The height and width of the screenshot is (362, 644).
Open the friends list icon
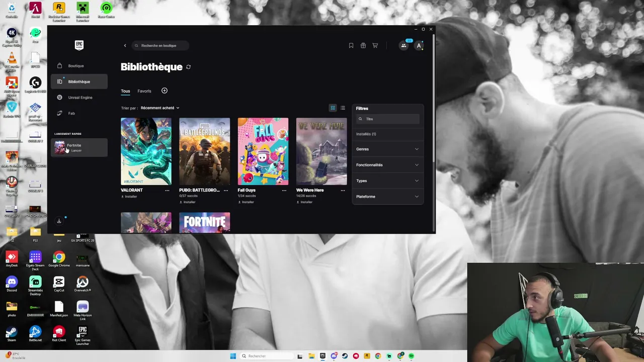pos(404,46)
